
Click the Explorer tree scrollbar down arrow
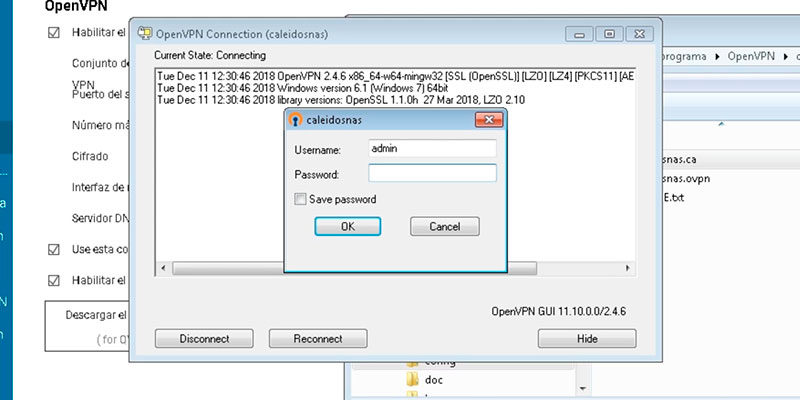[584, 389]
